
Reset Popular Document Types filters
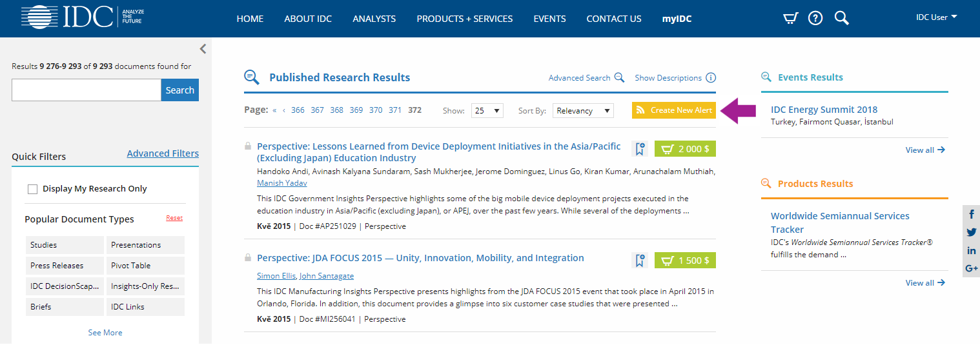(174, 218)
